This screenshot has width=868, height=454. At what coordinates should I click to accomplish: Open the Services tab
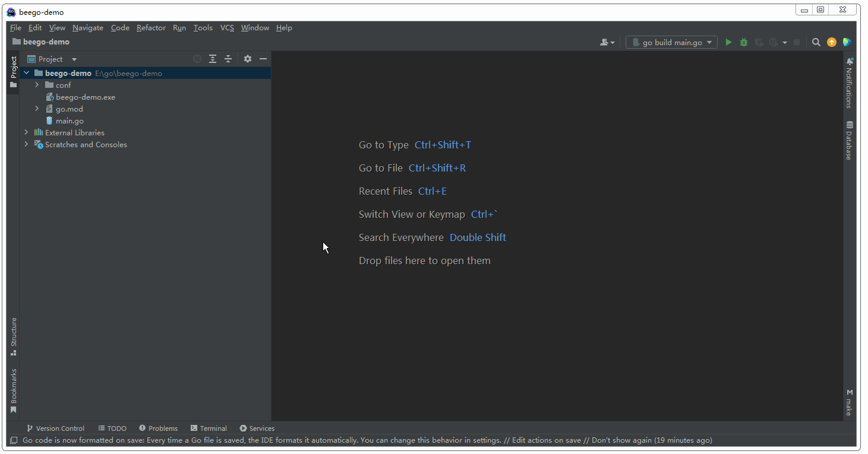point(257,428)
